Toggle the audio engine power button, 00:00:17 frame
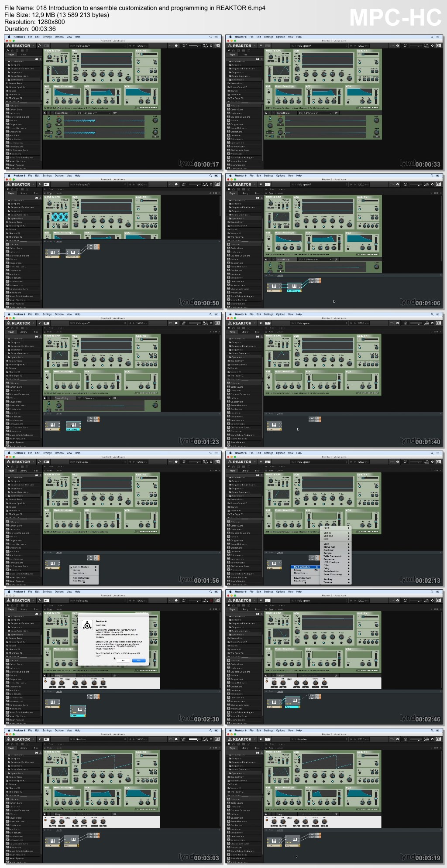This screenshot has height=868, width=447. pos(211,45)
